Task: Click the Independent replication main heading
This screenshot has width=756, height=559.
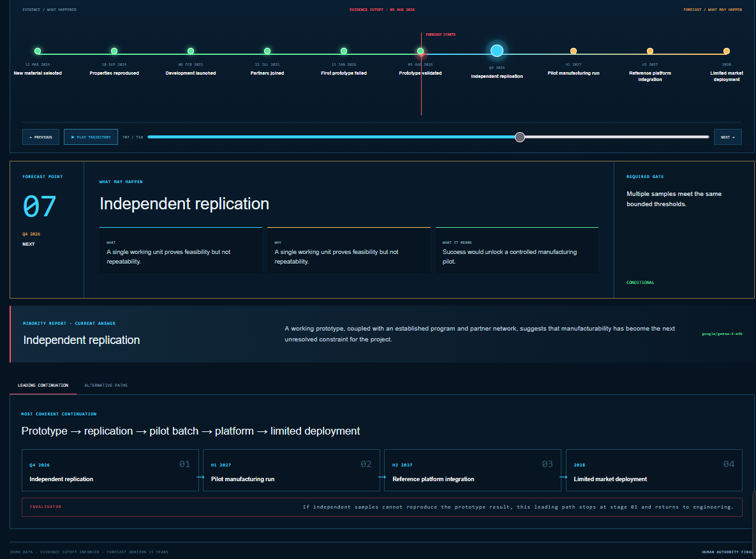Action: pos(184,204)
